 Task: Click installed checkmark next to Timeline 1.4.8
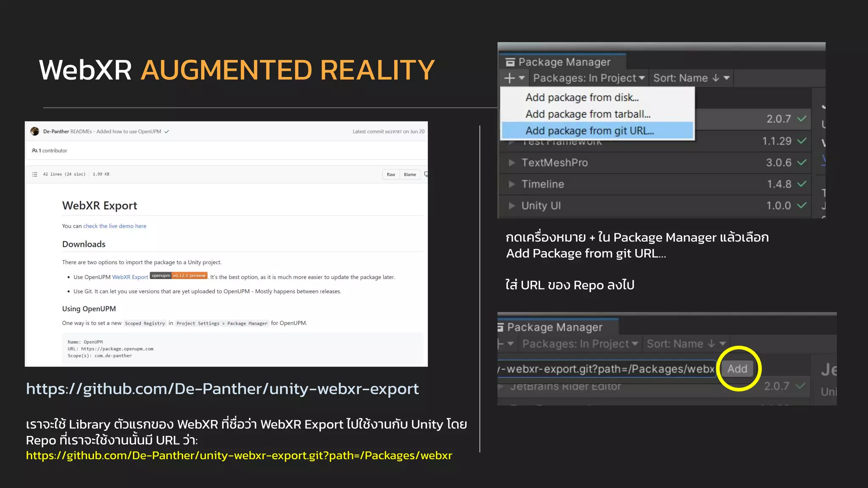[x=801, y=184]
